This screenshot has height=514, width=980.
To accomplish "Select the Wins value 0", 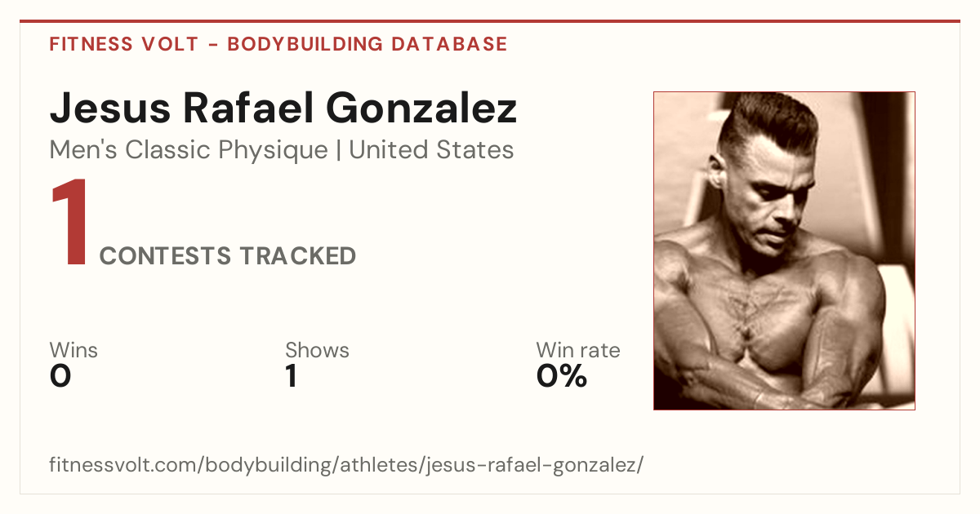I will [x=60, y=376].
